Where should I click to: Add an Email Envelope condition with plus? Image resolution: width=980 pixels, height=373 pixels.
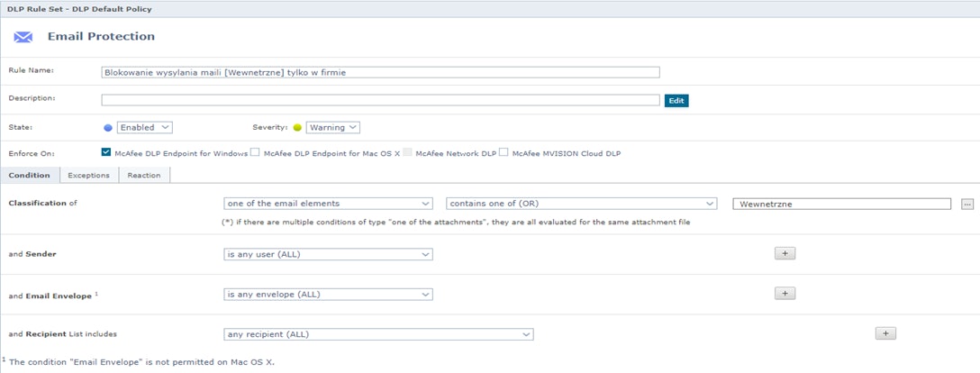[x=784, y=294]
